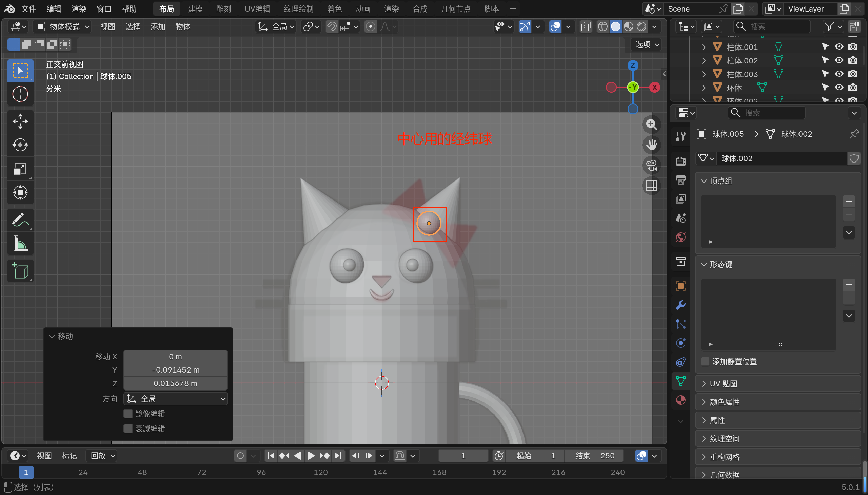This screenshot has height=495, width=868.
Task: Click the 移动 Z value field
Action: coord(175,383)
